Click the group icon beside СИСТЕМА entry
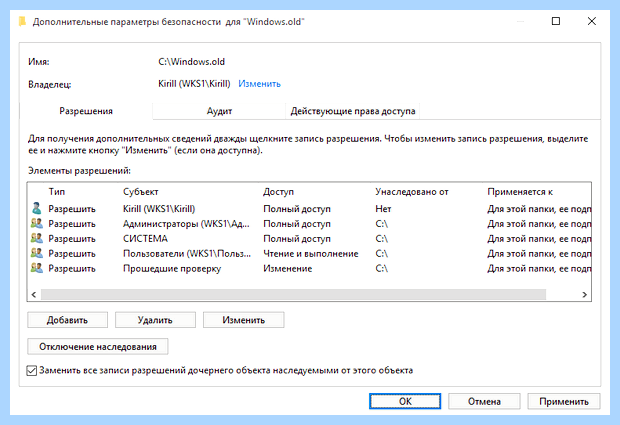This screenshot has width=620, height=425. click(x=36, y=238)
